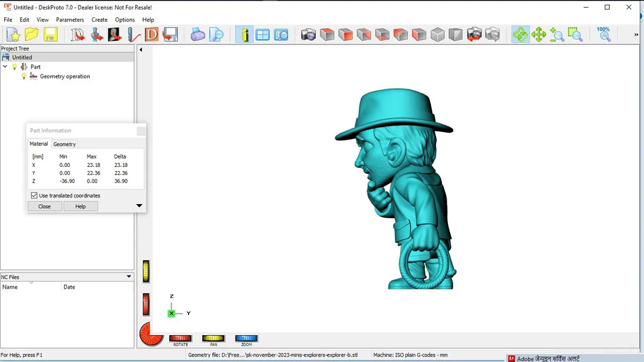Toggle the lightbulb visibility for Part
The height and width of the screenshot is (362, 644).
tap(15, 67)
